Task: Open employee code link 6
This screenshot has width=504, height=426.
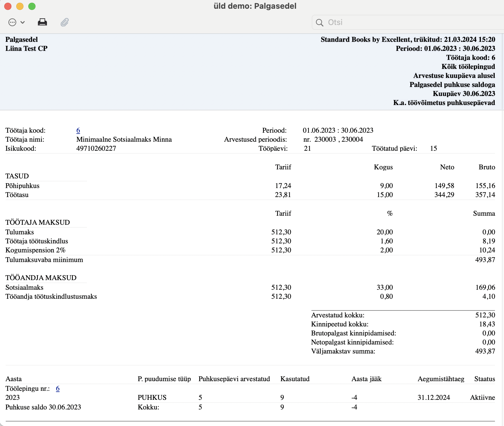Action: pos(78,130)
